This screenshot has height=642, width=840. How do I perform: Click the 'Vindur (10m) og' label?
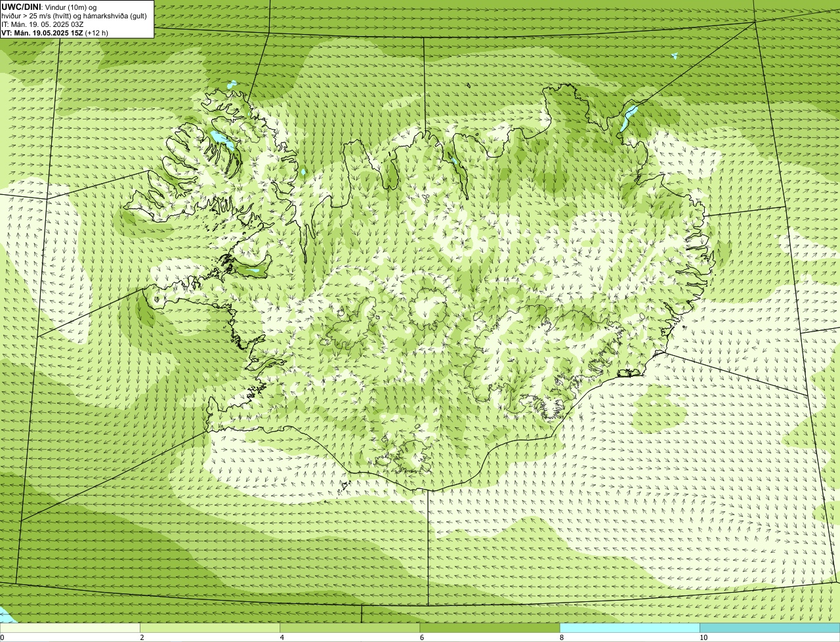click(70, 7)
